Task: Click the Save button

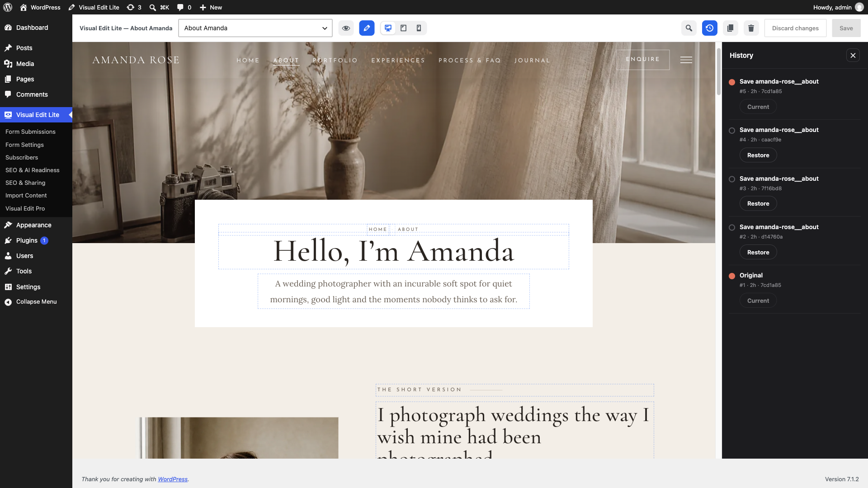Action: (846, 28)
